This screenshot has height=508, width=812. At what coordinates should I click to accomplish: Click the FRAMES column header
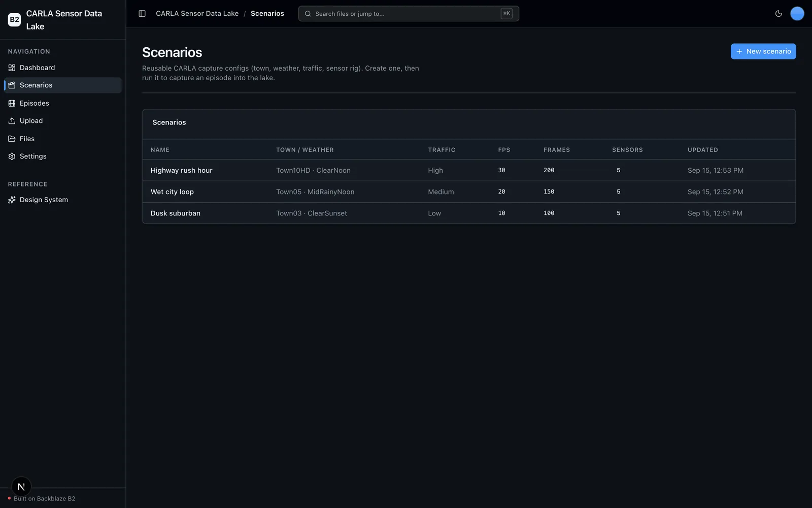(x=557, y=150)
